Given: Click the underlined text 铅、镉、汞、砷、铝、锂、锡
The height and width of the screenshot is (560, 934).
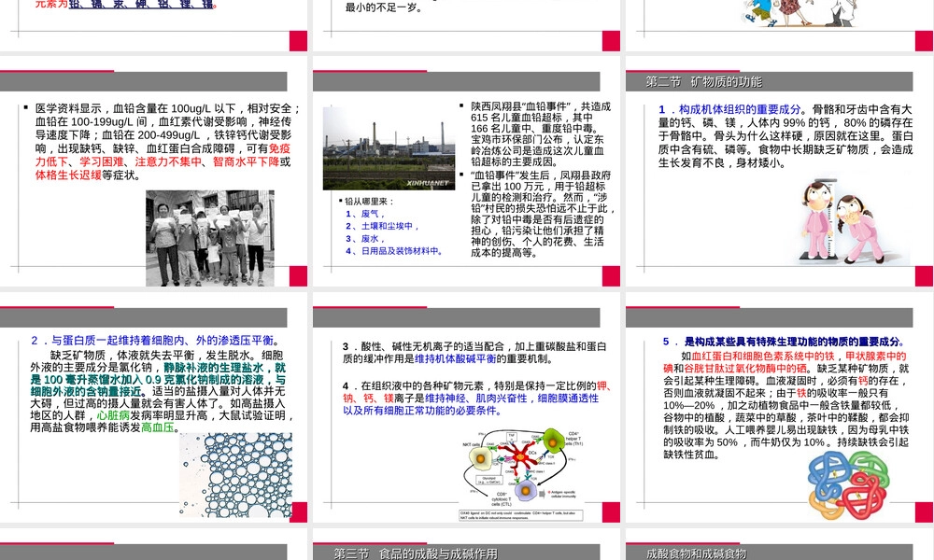Looking at the screenshot, I should point(141,4).
